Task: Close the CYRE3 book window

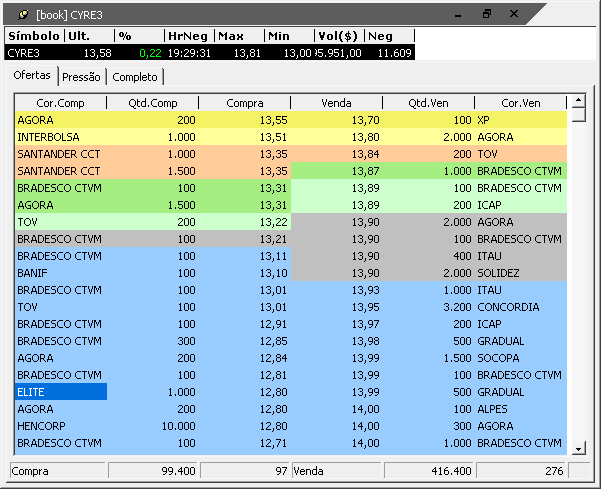Action: (x=514, y=14)
